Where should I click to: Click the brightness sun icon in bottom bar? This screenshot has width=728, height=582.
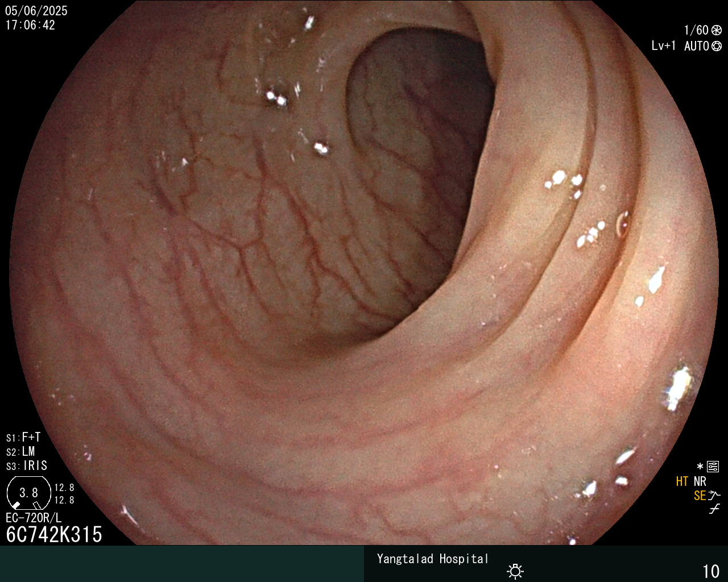(515, 571)
